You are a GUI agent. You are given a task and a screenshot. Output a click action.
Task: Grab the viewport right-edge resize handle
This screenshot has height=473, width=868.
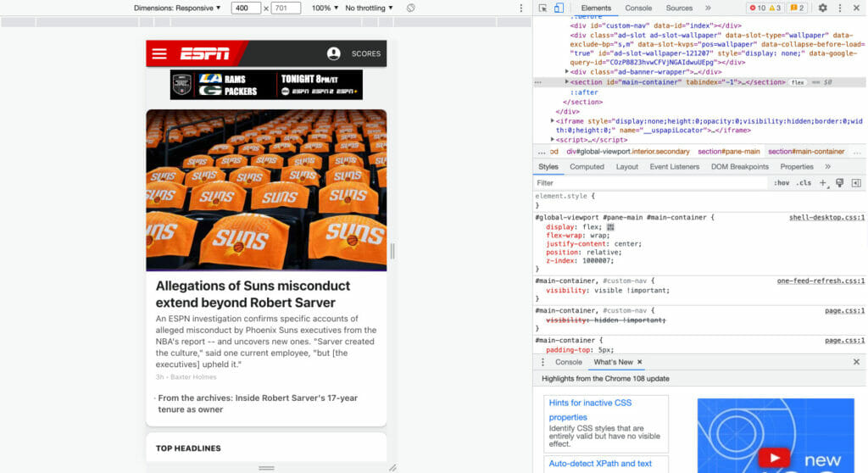pyautogui.click(x=392, y=251)
